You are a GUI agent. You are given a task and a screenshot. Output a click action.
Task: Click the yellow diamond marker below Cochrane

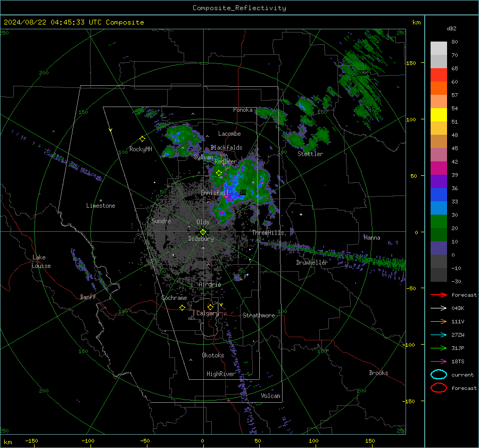[182, 308]
